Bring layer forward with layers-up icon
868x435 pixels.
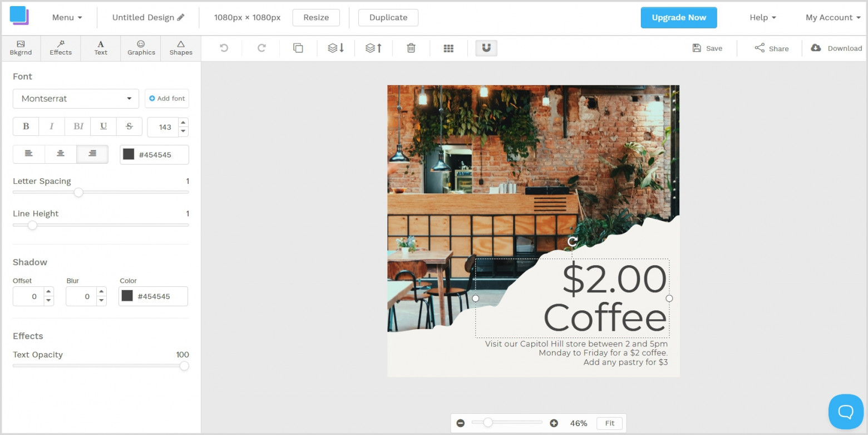click(x=373, y=48)
